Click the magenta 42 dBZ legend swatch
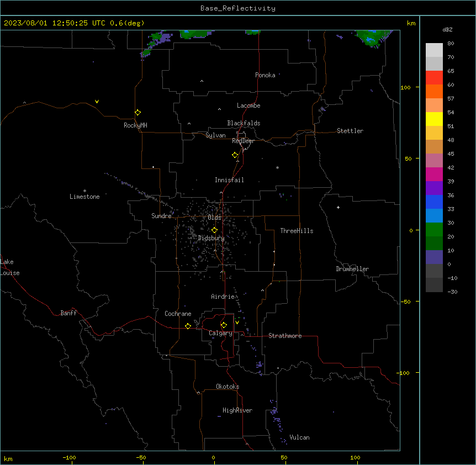 (x=434, y=174)
